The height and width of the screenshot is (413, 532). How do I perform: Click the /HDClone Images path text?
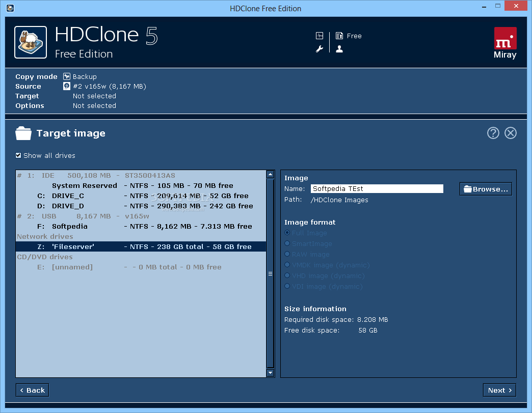click(x=339, y=200)
